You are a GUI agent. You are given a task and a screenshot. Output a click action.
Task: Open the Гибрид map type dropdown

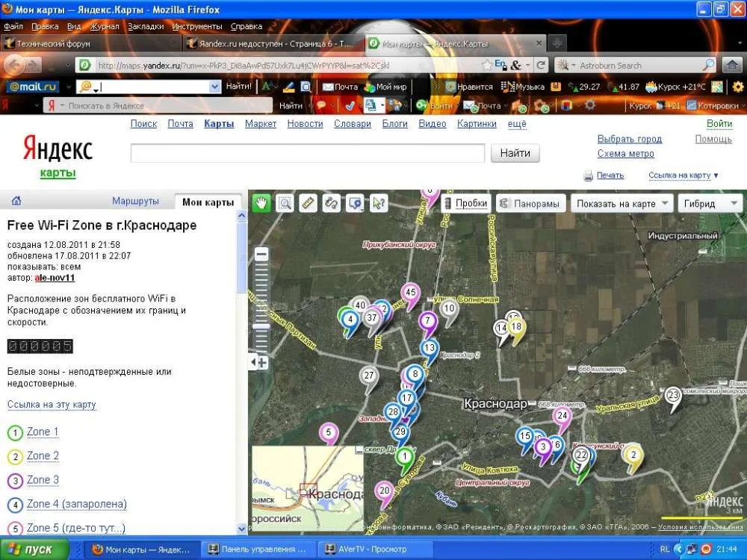[710, 203]
